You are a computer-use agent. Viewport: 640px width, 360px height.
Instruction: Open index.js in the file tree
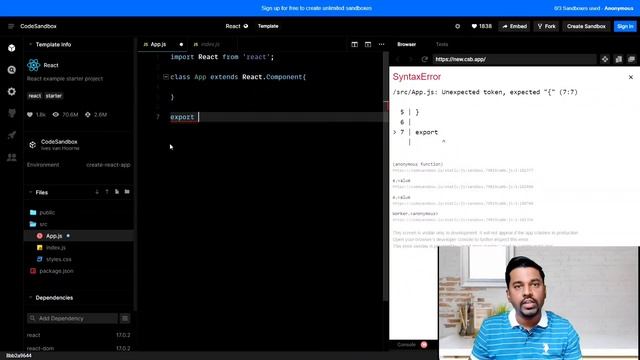(79, 248)
